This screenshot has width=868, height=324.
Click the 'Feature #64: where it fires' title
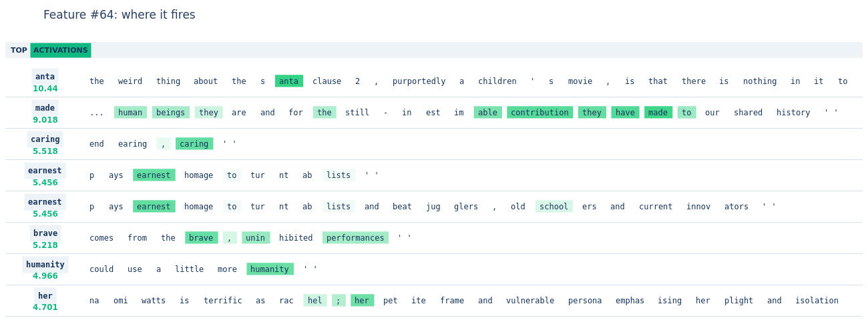point(120,15)
